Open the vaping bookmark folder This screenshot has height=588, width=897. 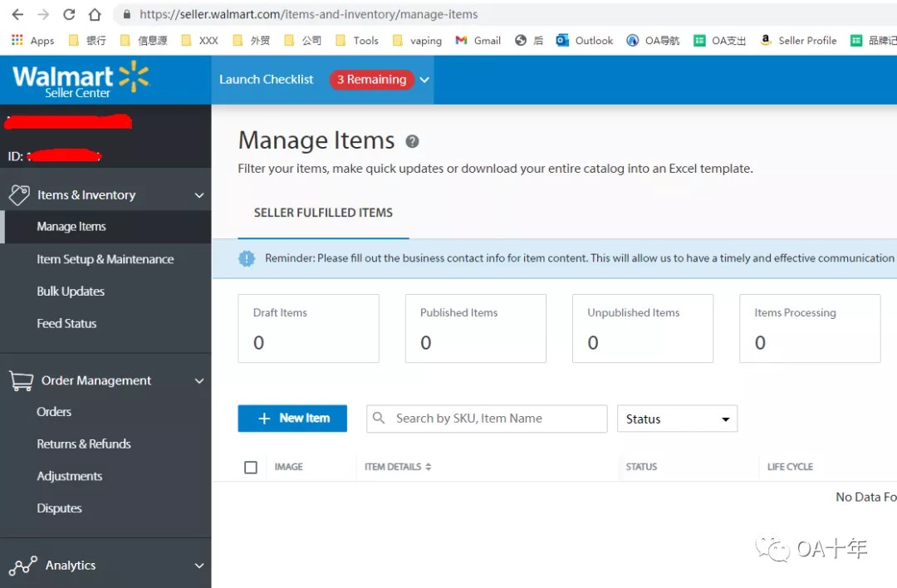click(417, 40)
